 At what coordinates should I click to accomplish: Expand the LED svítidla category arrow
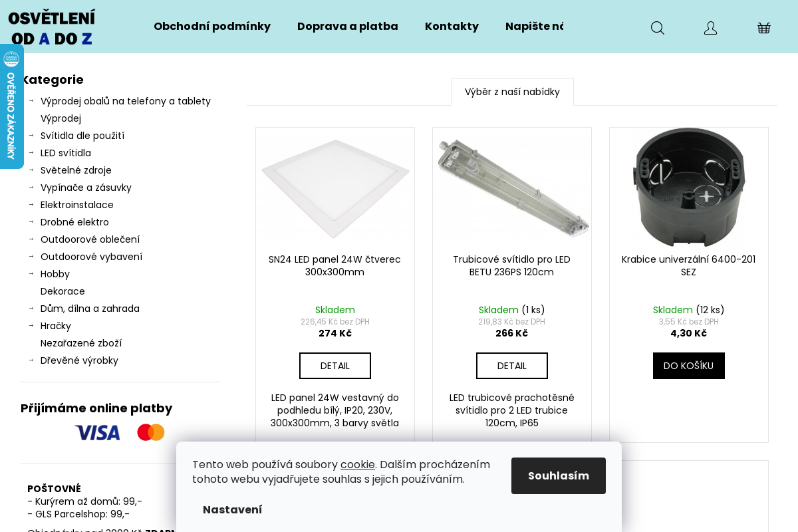tap(31, 153)
